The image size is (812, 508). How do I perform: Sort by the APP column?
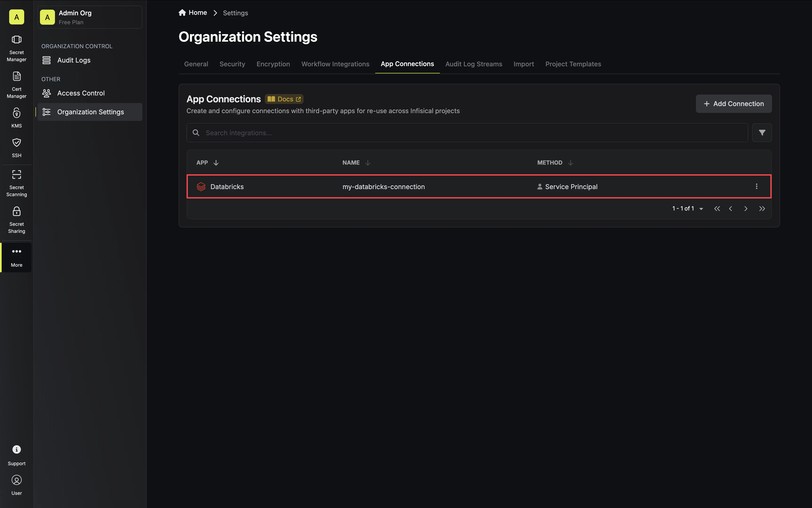(207, 163)
